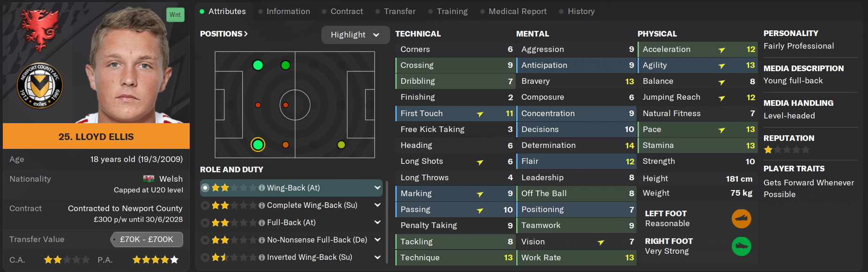Select the Inverted Wing-Back (Su) radio button
Screen dimensions: 868x272
pyautogui.click(x=205, y=257)
